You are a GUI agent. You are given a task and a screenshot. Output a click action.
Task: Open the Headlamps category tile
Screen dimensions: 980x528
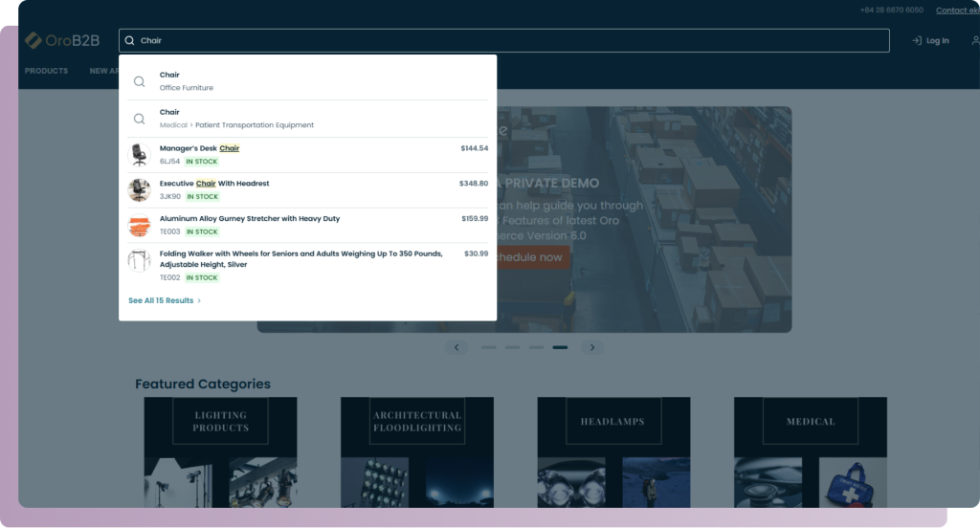[612, 451]
